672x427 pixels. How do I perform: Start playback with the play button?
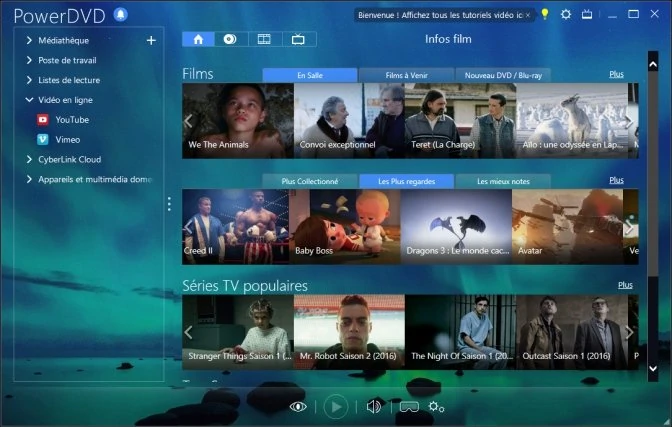pos(336,406)
